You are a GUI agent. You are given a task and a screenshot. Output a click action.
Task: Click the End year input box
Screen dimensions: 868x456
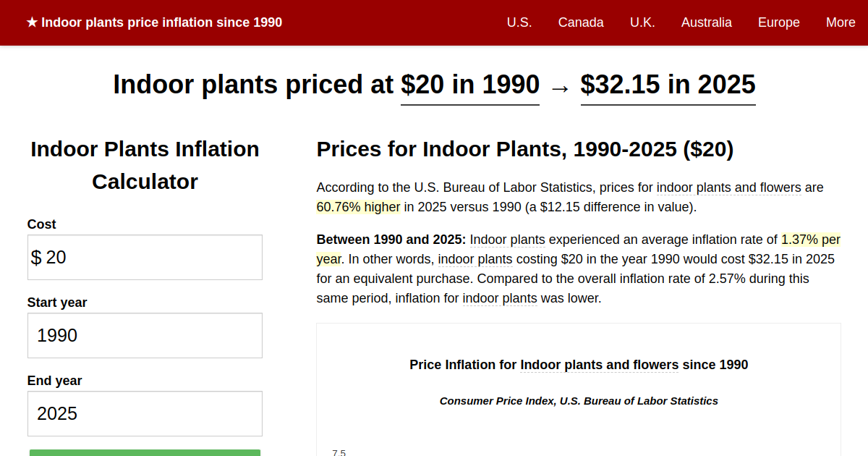145,413
